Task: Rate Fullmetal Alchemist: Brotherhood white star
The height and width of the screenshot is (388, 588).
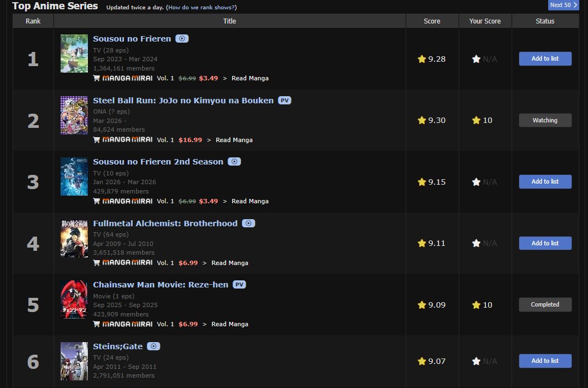Action: coord(476,243)
